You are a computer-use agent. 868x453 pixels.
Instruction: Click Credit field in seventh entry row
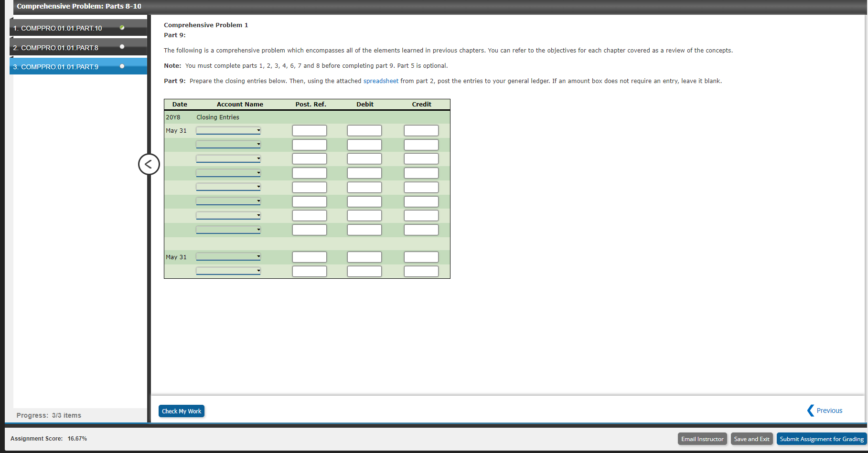tap(421, 215)
